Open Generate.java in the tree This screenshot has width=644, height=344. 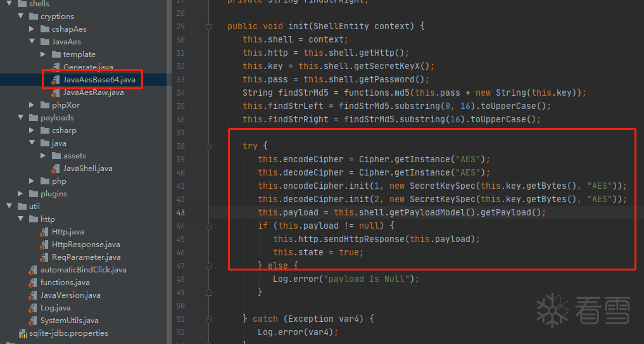[88, 67]
